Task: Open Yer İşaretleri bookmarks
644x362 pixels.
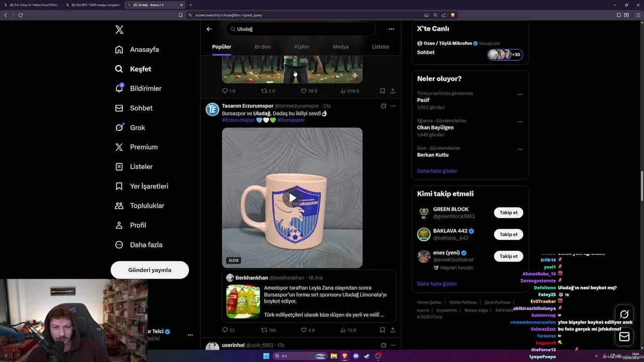Action: pos(141,186)
